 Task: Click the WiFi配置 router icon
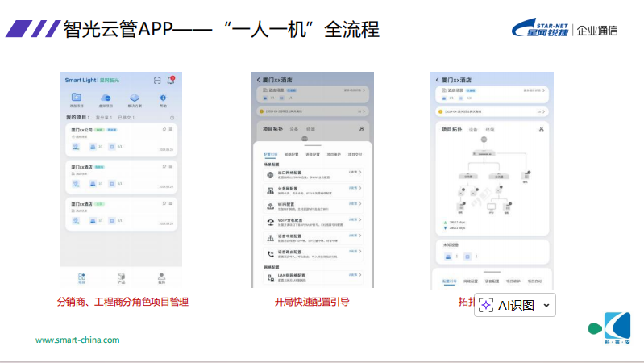(270, 206)
